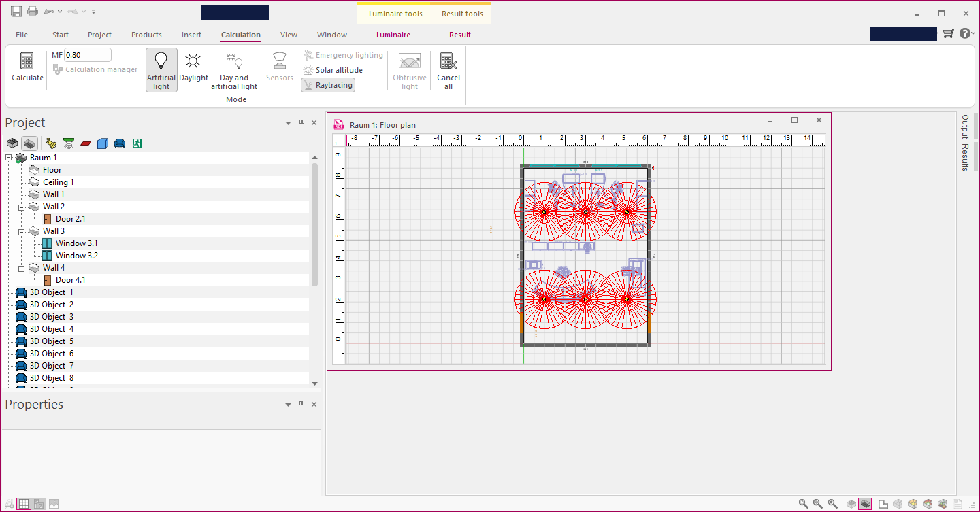
Task: Click the red measuring area icon in Project panel
Action: coord(86,143)
